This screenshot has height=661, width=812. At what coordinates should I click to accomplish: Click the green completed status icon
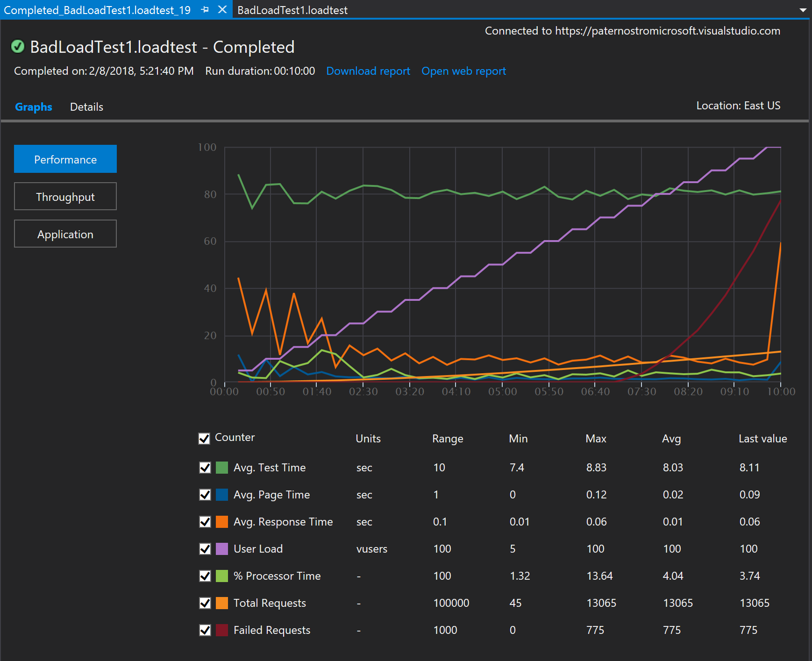coord(18,47)
